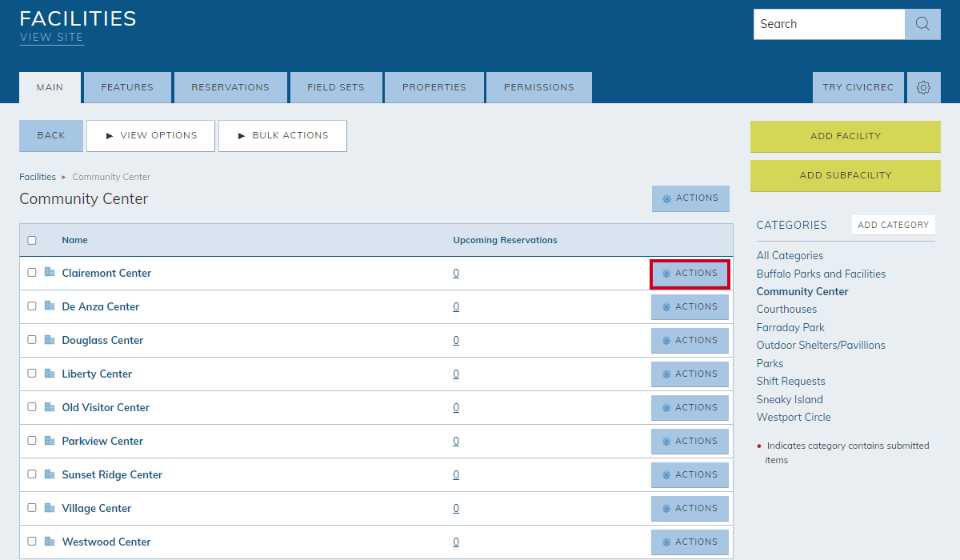
Task: Open the Clairemont Center facility link
Action: 106,273
